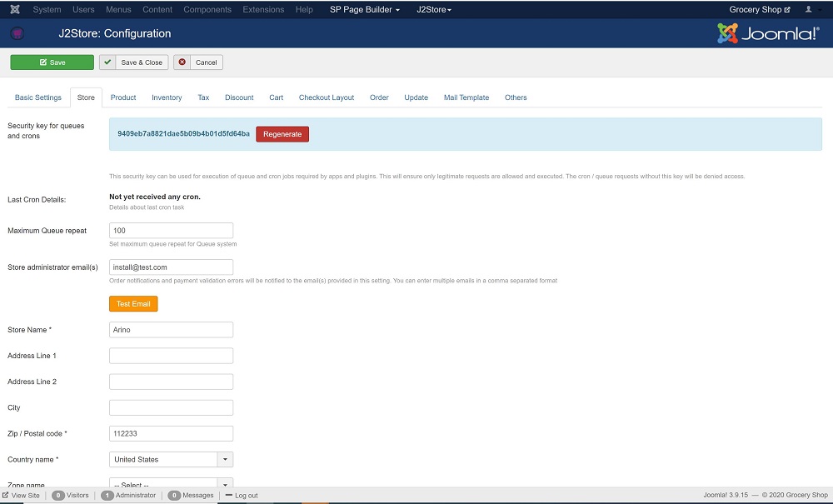833x504 pixels.
Task: Open the View Site link in the status bar
Action: coord(21,495)
